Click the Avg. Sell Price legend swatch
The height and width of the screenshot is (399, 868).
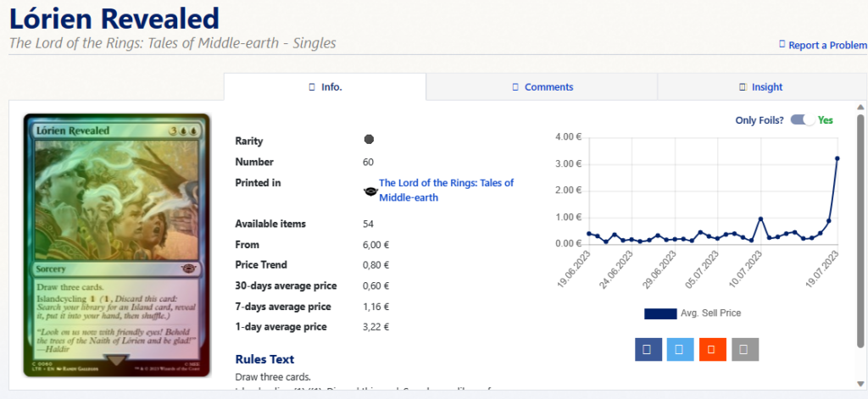[x=660, y=313]
